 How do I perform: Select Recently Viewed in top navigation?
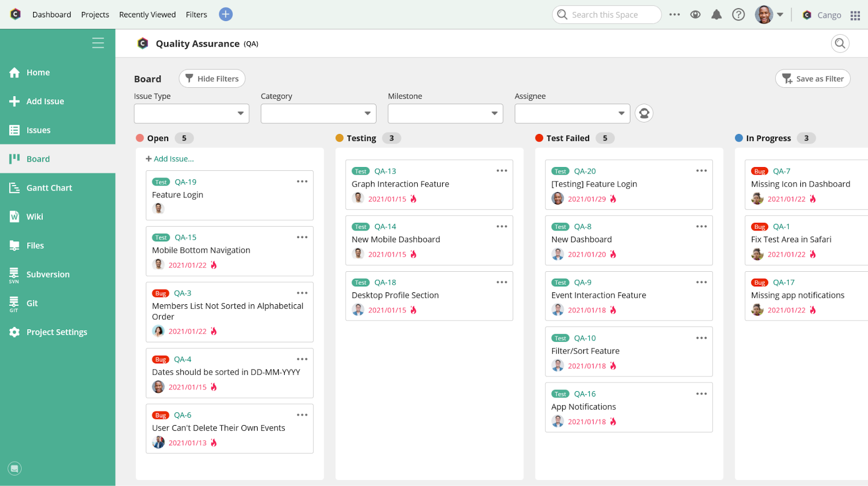148,15
